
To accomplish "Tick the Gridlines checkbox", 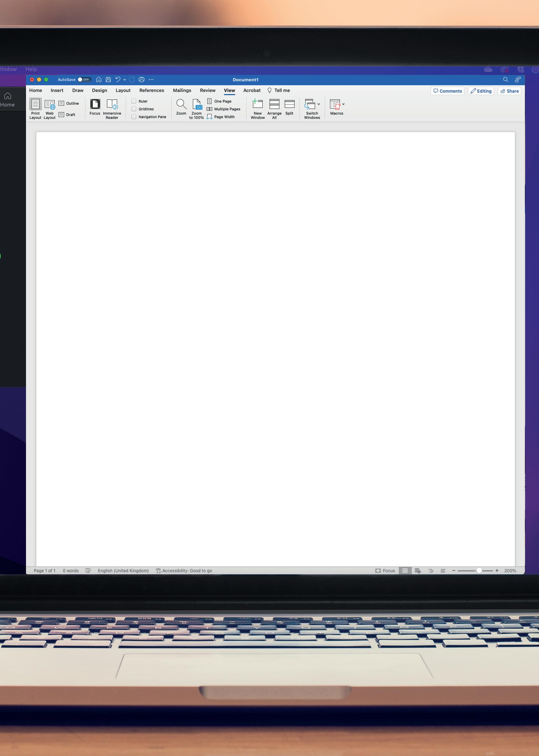I will coord(134,109).
